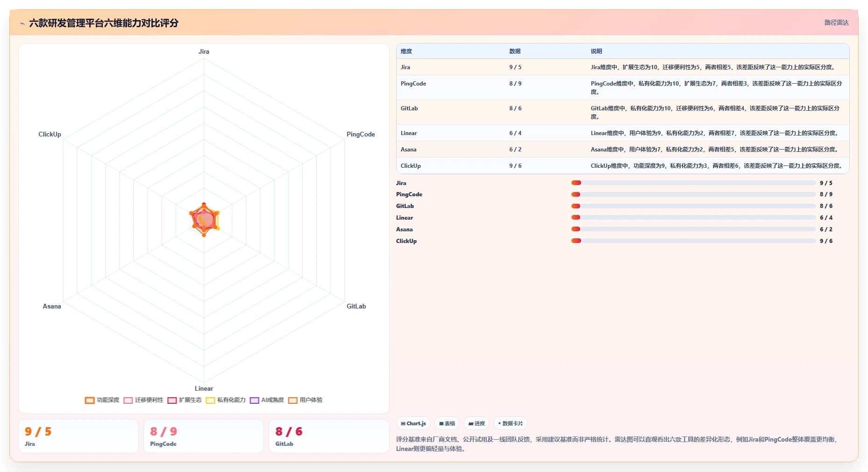Screen dimensions: 868x472
Task: Click the Linear axis label on radar
Action: pyautogui.click(x=204, y=388)
